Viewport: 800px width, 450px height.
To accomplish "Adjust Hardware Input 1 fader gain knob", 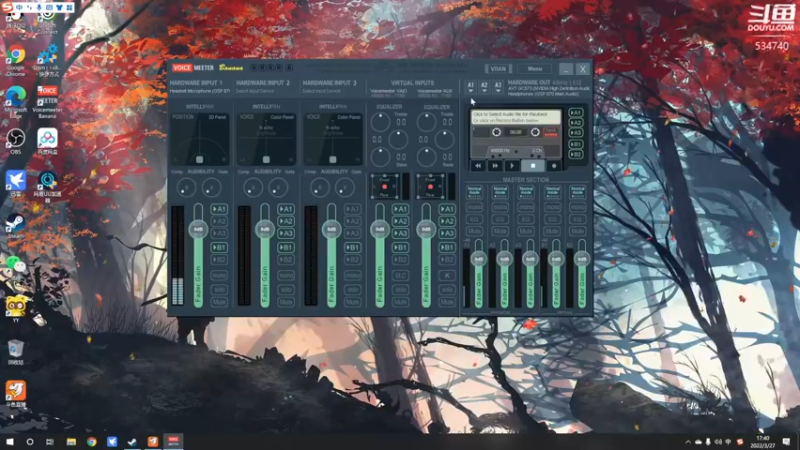I will pos(198,230).
